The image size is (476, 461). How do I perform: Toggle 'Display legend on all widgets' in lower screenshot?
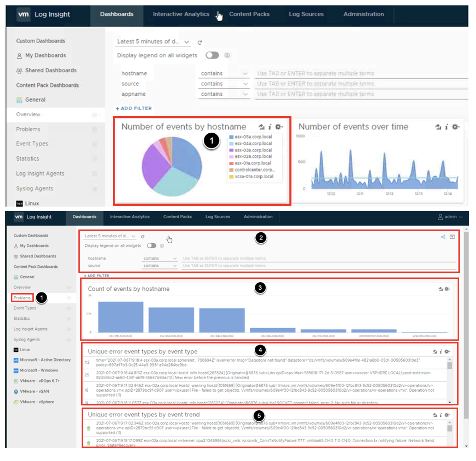click(151, 246)
